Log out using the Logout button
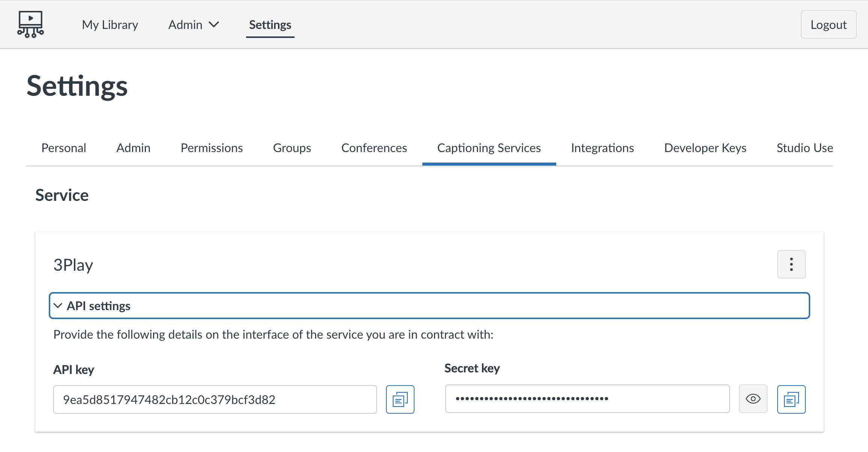This screenshot has width=868, height=452. coord(829,24)
